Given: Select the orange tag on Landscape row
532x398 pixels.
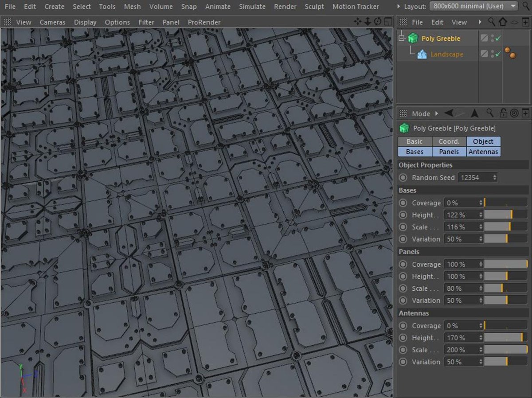Looking at the screenshot, I should pyautogui.click(x=510, y=53).
